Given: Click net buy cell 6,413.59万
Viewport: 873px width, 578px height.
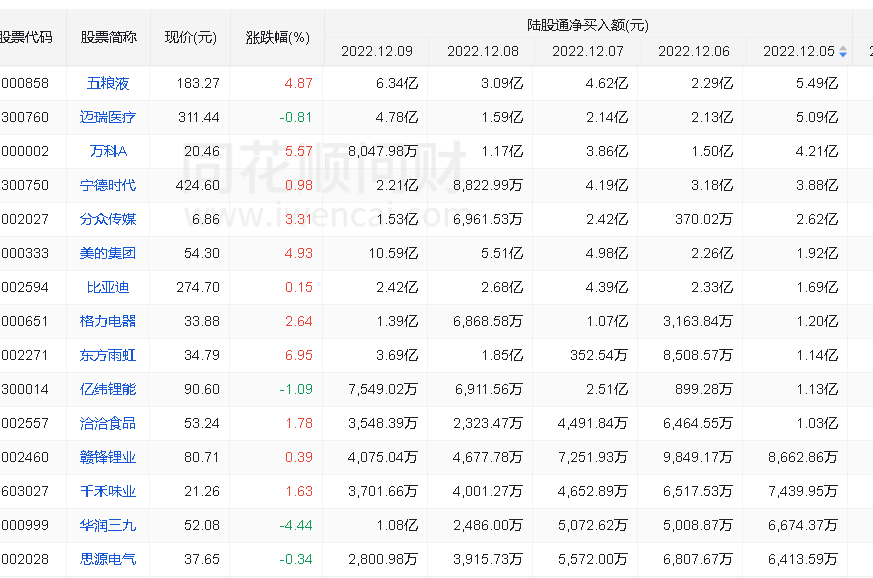Looking at the screenshot, I should click(803, 559).
